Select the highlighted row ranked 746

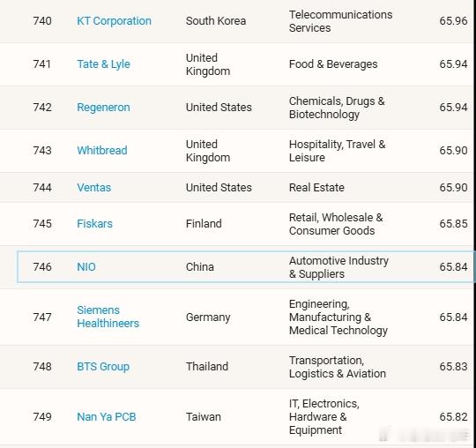[246, 266]
